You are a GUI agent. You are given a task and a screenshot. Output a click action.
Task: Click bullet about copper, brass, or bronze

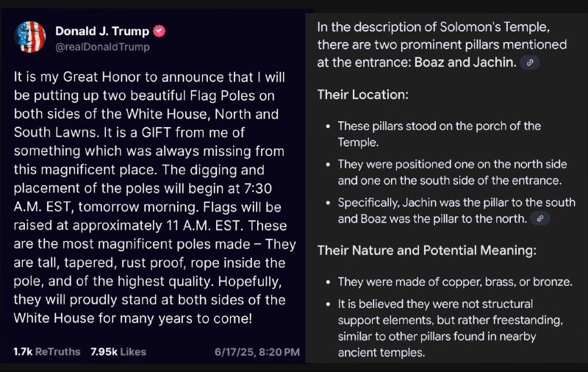[x=455, y=282]
